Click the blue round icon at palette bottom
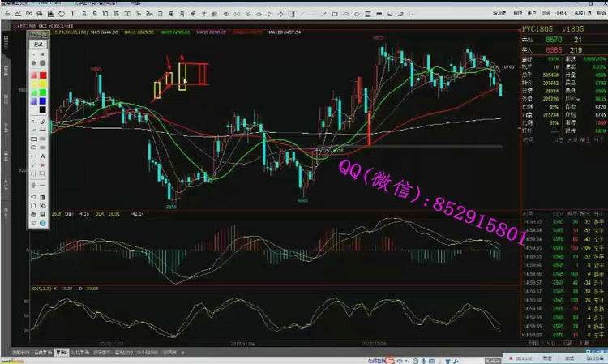The image size is (608, 364). coord(41,222)
